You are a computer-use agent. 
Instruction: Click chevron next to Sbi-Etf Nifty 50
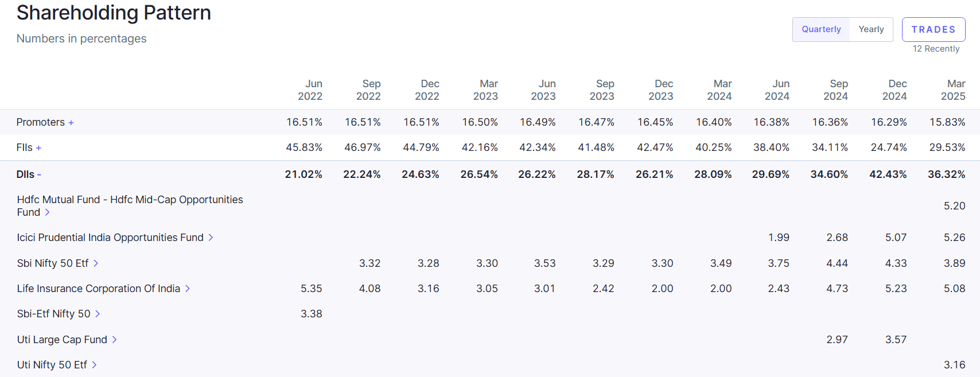point(98,314)
